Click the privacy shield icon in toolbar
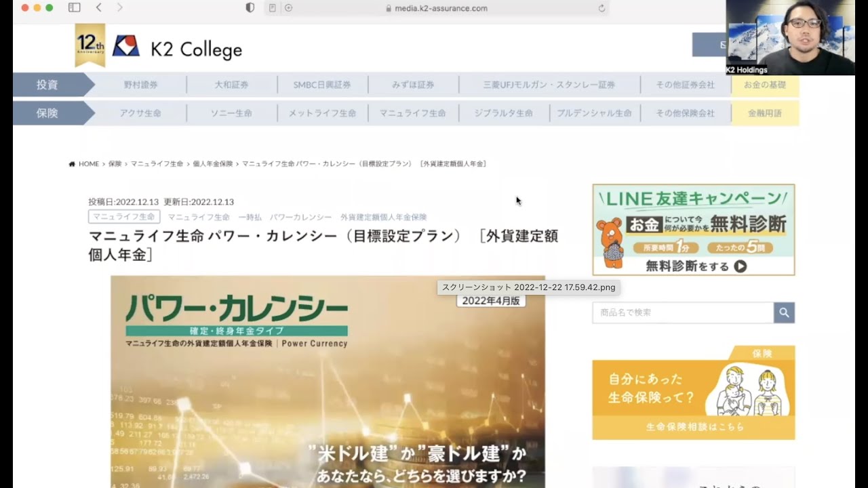Image resolution: width=868 pixels, height=488 pixels. point(250,8)
